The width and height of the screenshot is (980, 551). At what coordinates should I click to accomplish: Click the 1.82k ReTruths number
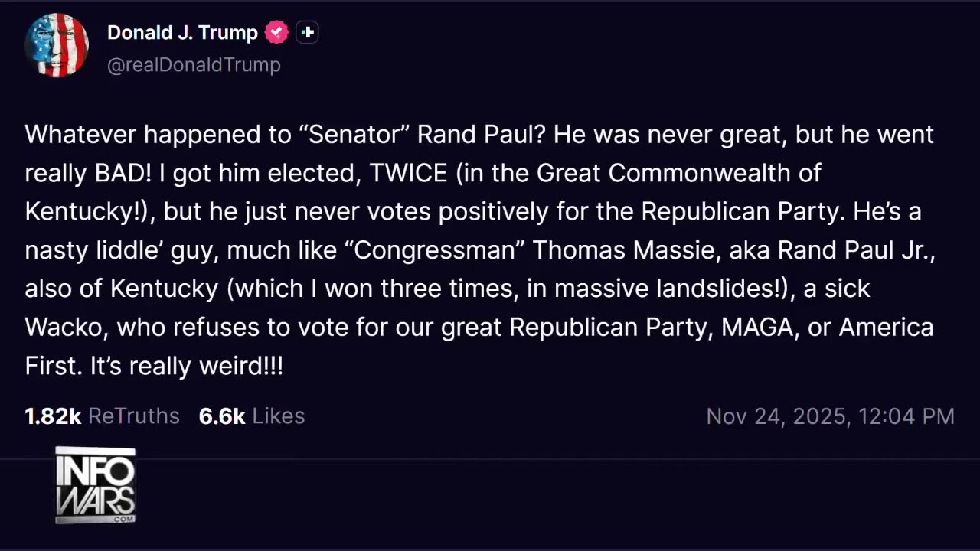click(53, 416)
